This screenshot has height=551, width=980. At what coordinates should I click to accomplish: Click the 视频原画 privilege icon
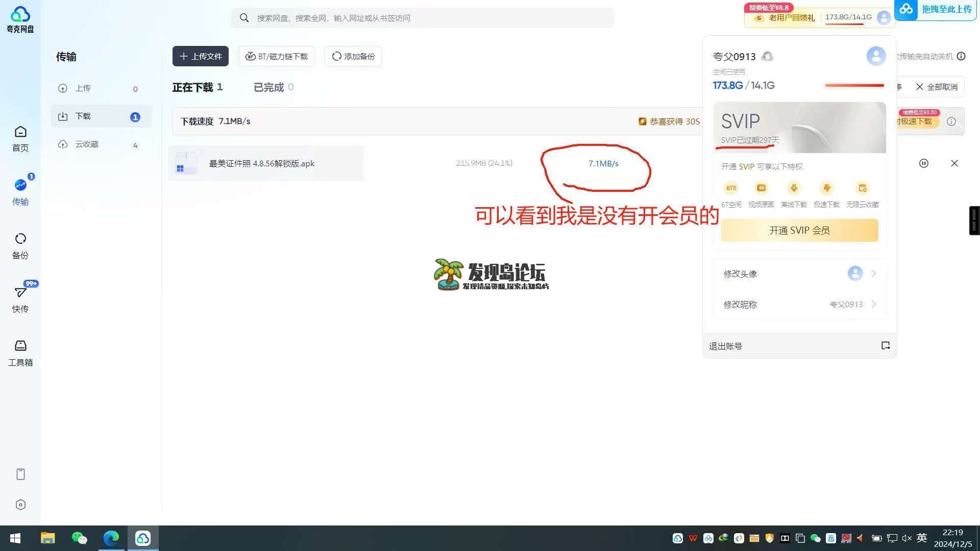pyautogui.click(x=761, y=188)
